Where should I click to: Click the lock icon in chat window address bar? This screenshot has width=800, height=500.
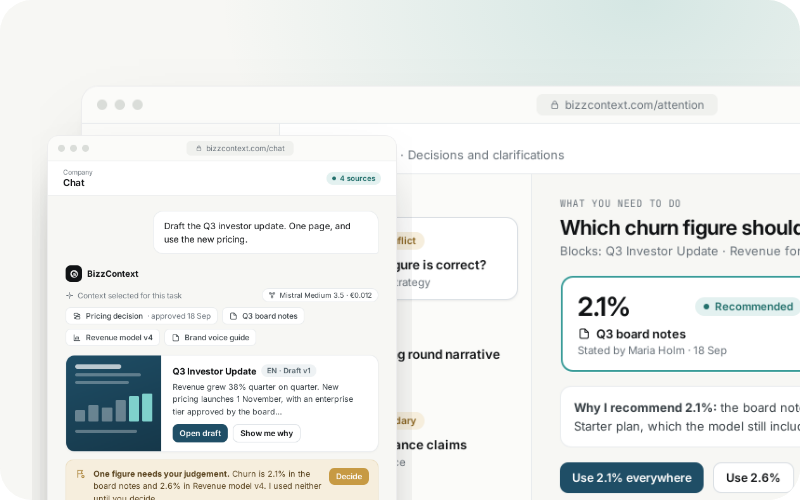point(198,148)
